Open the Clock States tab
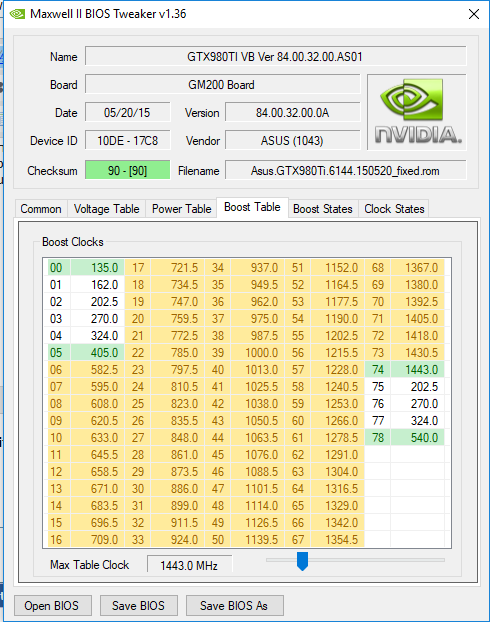490x622 pixels. [394, 209]
